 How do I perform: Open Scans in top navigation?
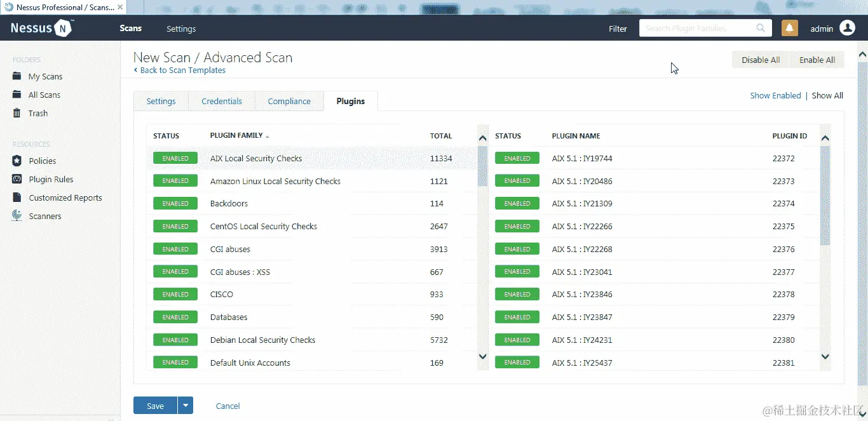131,29
